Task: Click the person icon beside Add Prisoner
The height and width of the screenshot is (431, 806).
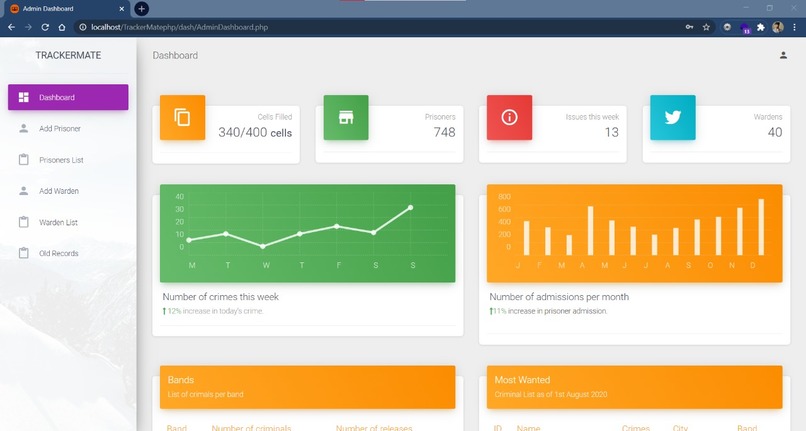Action: (24, 129)
